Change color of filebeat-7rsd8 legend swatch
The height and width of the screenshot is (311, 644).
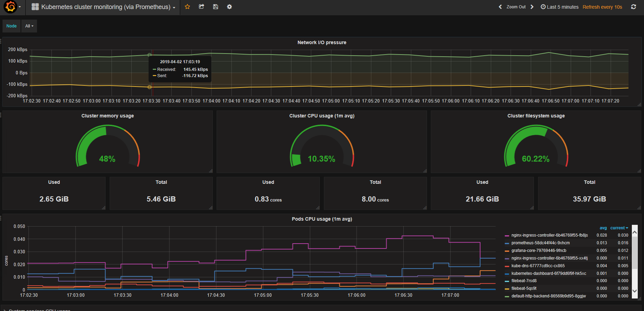click(x=507, y=281)
